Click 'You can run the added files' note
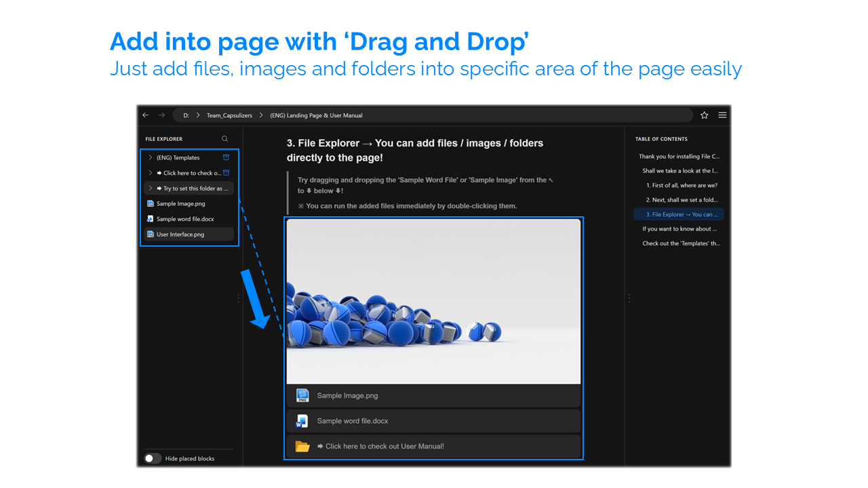 [407, 206]
